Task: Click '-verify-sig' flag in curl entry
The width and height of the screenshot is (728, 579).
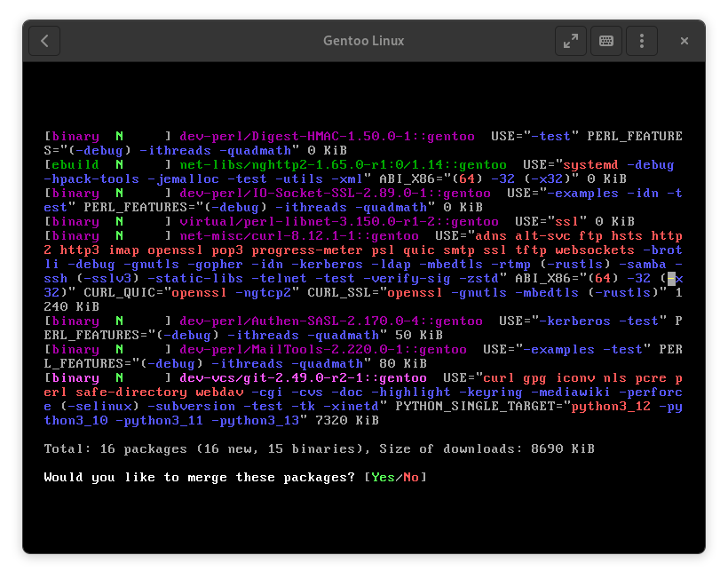Action: coord(407,279)
